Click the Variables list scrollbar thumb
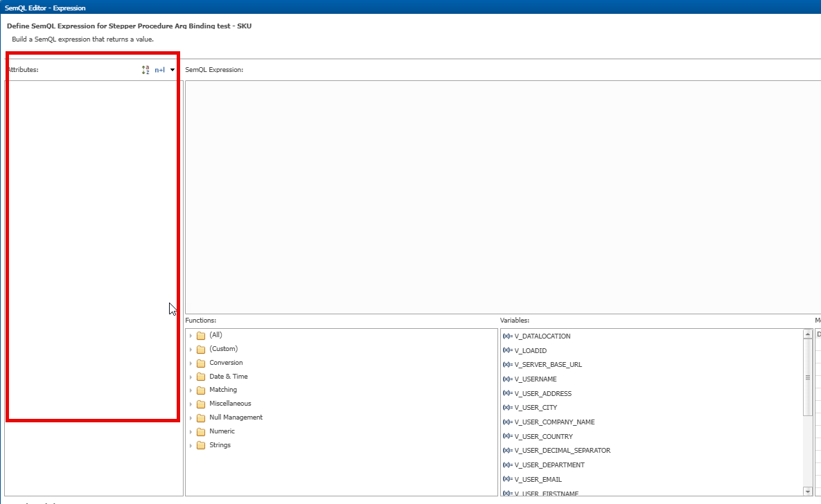Screen dimensions: 821x504 coord(807,377)
